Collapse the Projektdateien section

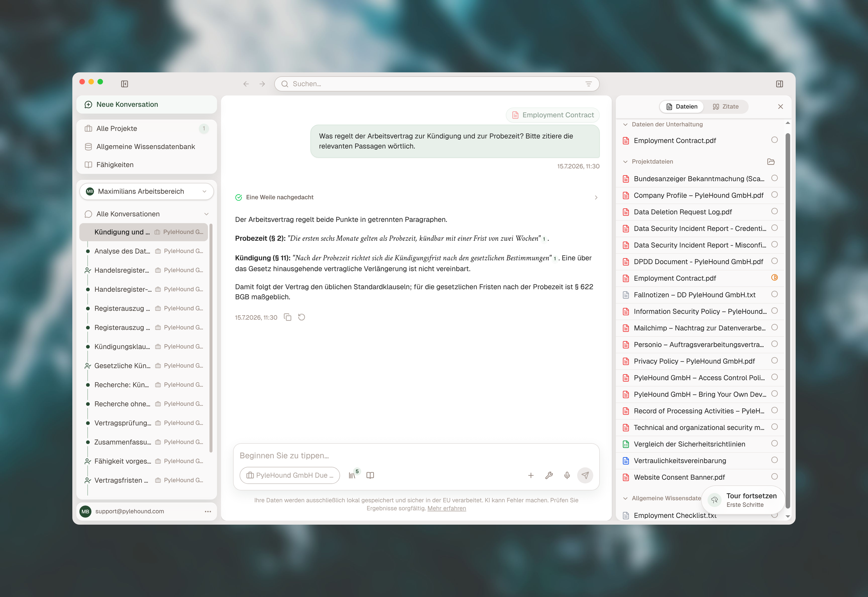tap(625, 162)
